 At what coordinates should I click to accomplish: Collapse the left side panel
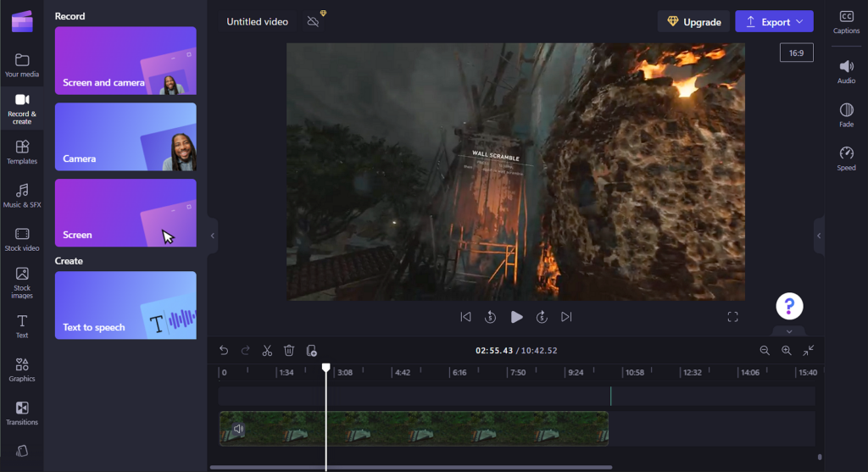[213, 236]
